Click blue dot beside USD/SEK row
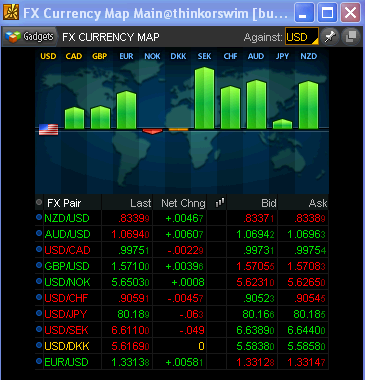 [39, 329]
